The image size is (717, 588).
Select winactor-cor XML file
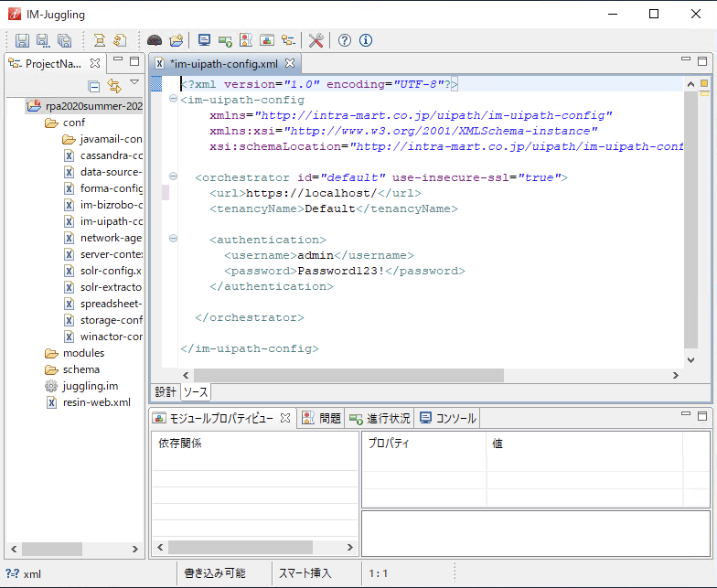102,337
